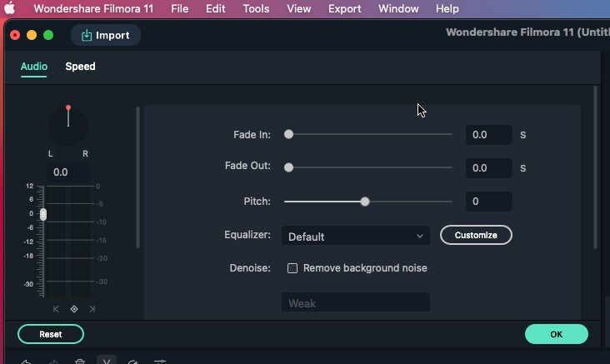Open the Wondershare Filmora 11 menu

(x=93, y=8)
